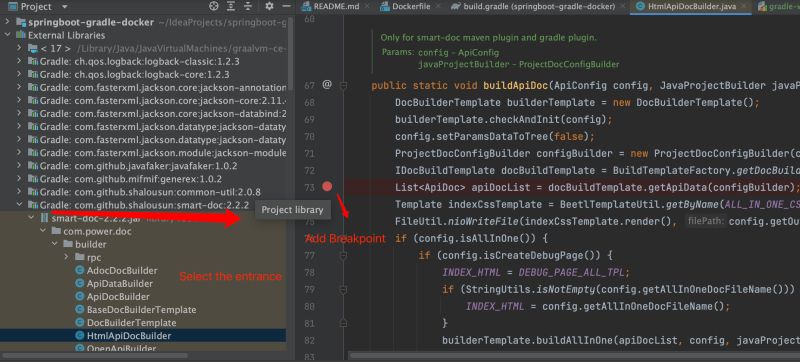Click the com.power.doc package icon
This screenshot has width=800, height=362.
[56, 231]
